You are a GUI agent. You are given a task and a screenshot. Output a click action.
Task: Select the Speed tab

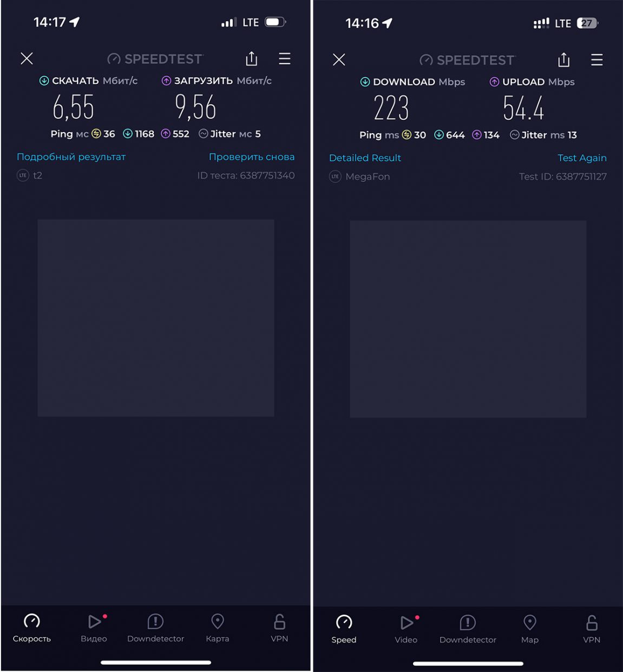tap(344, 629)
